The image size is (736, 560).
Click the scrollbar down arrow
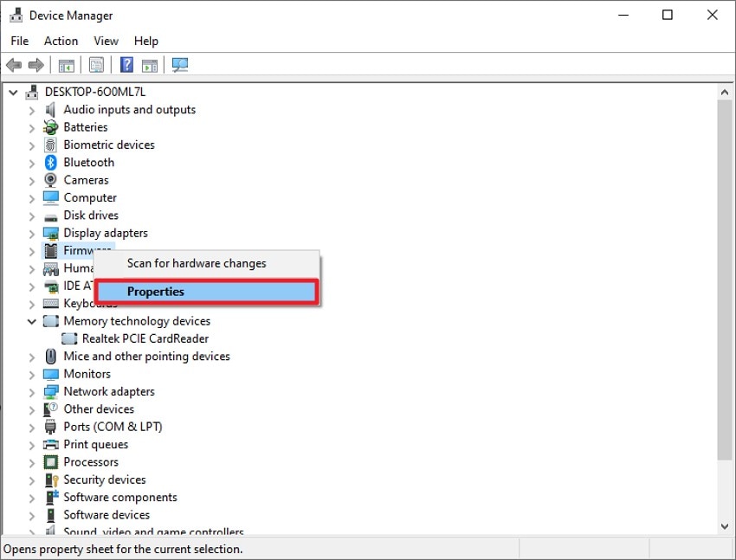[x=725, y=525]
